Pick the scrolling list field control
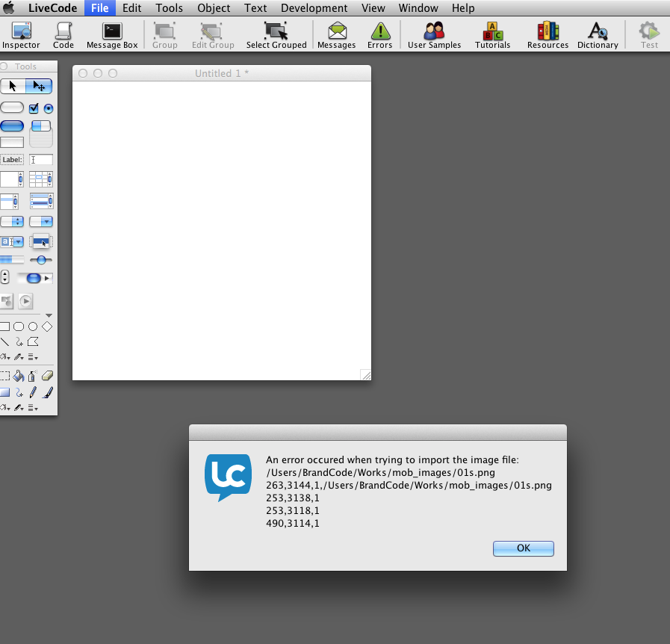 pos(10,201)
